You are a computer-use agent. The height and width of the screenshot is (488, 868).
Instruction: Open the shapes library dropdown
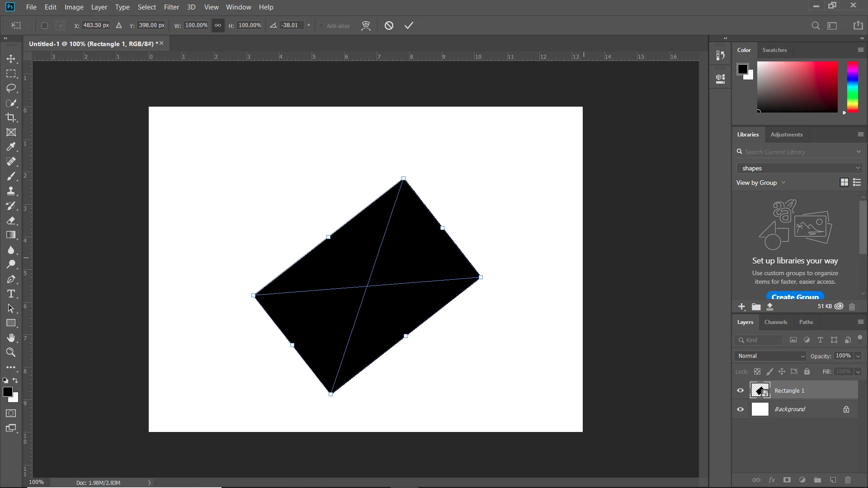(799, 168)
